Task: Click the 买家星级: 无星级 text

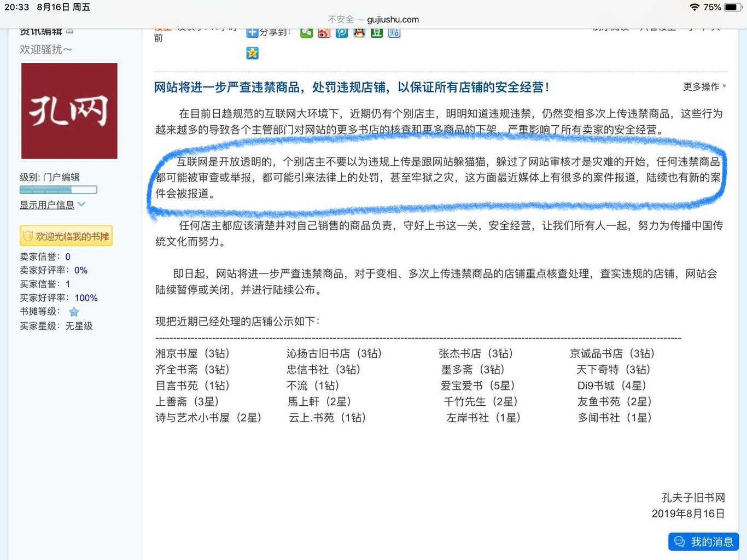Action: point(56,325)
